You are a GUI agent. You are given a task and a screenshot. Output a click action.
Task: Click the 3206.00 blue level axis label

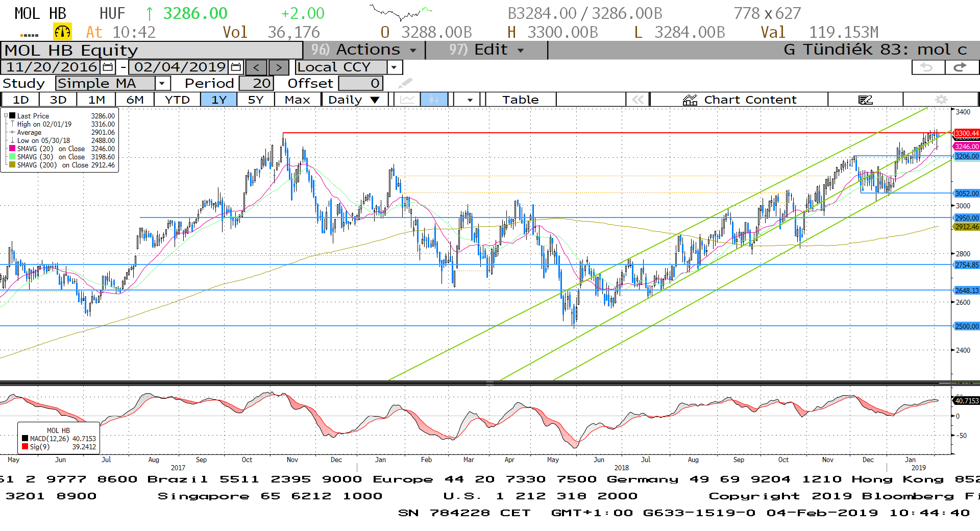pos(967,156)
